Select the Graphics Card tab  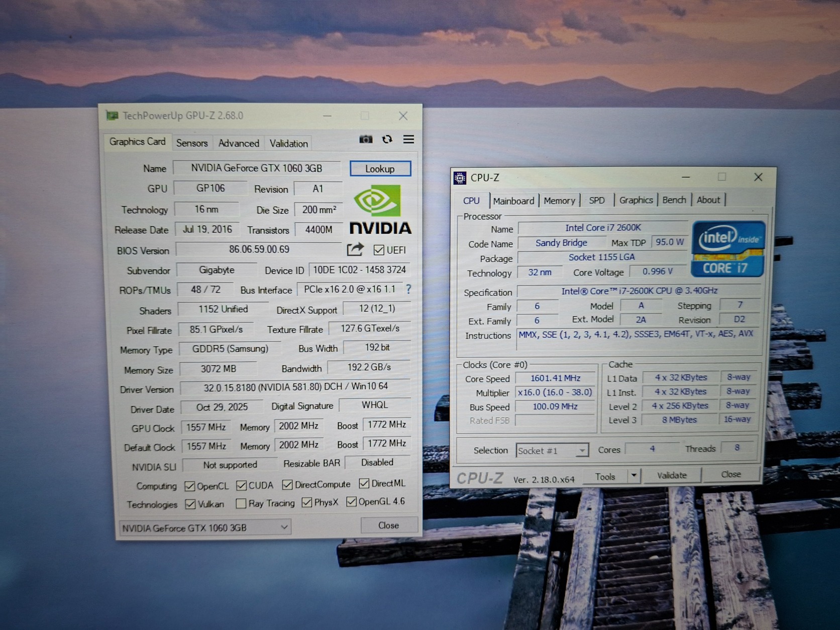click(x=137, y=142)
